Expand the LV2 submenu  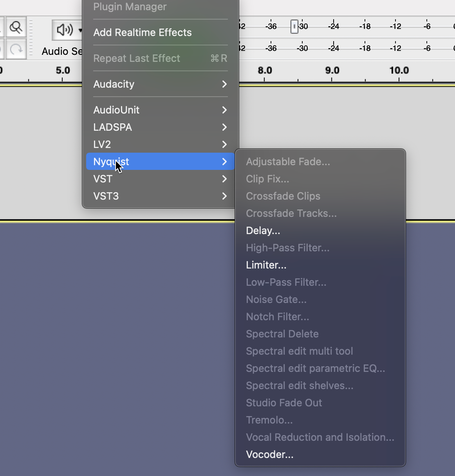pyautogui.click(x=161, y=144)
